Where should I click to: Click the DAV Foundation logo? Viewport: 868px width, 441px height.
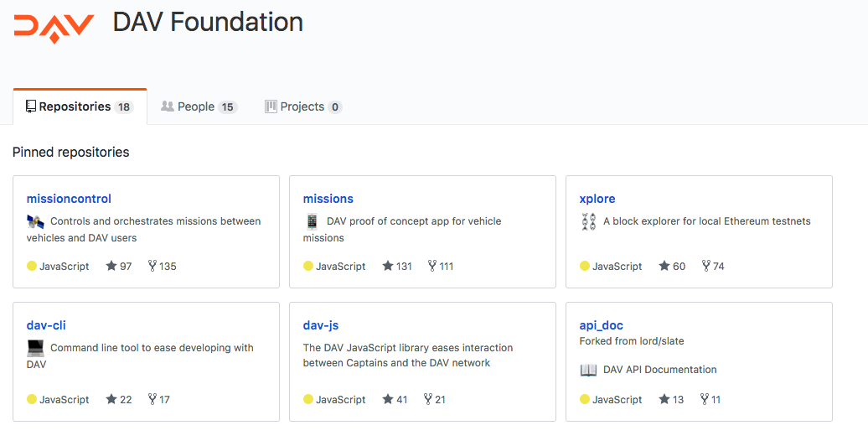coord(54,26)
